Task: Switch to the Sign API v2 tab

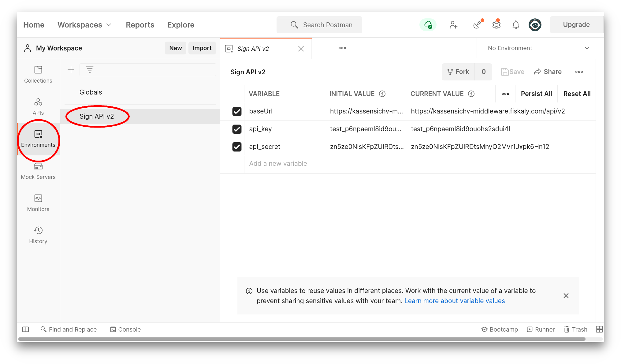Action: coord(253,49)
